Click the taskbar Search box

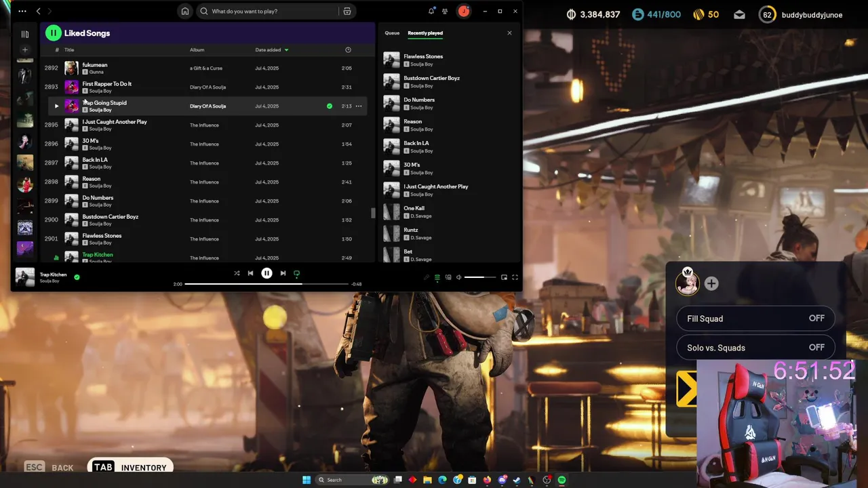(352, 480)
